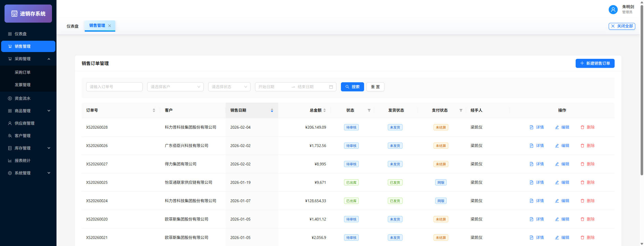The height and width of the screenshot is (246, 644).
Task: Click the calendar icon in date range
Action: [x=331, y=87]
